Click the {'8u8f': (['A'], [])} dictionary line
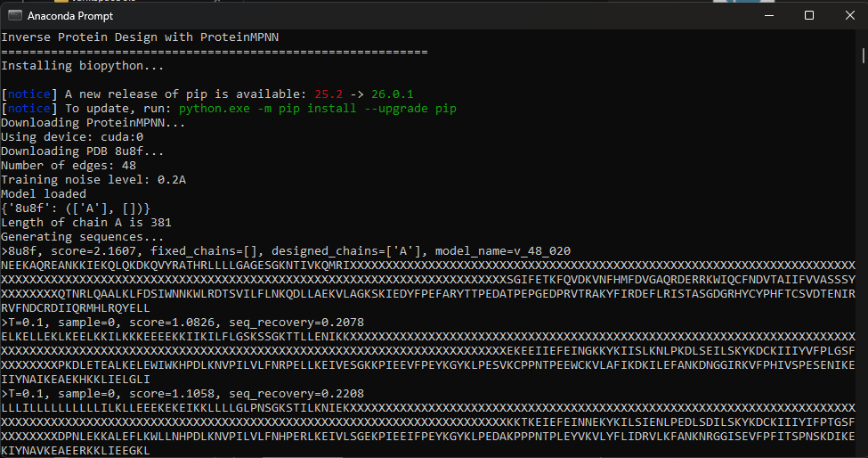The width and height of the screenshot is (868, 458). (76, 209)
